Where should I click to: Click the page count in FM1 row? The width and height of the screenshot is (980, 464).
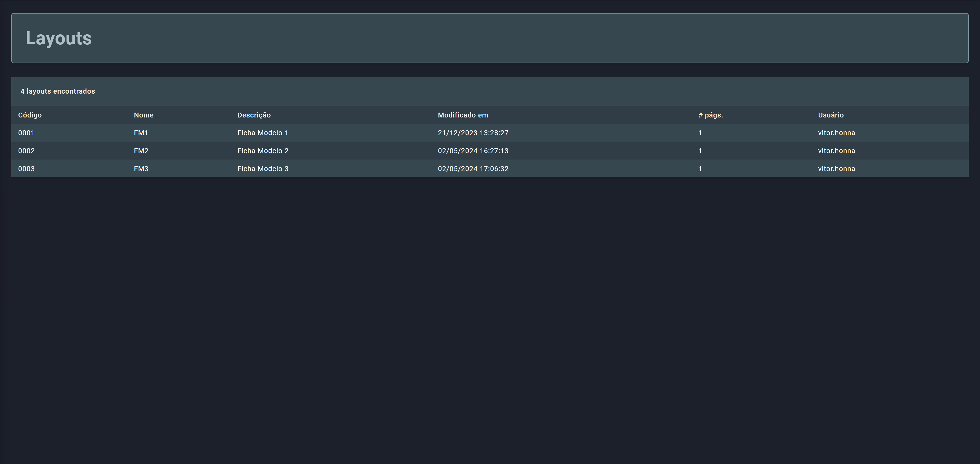(700, 133)
